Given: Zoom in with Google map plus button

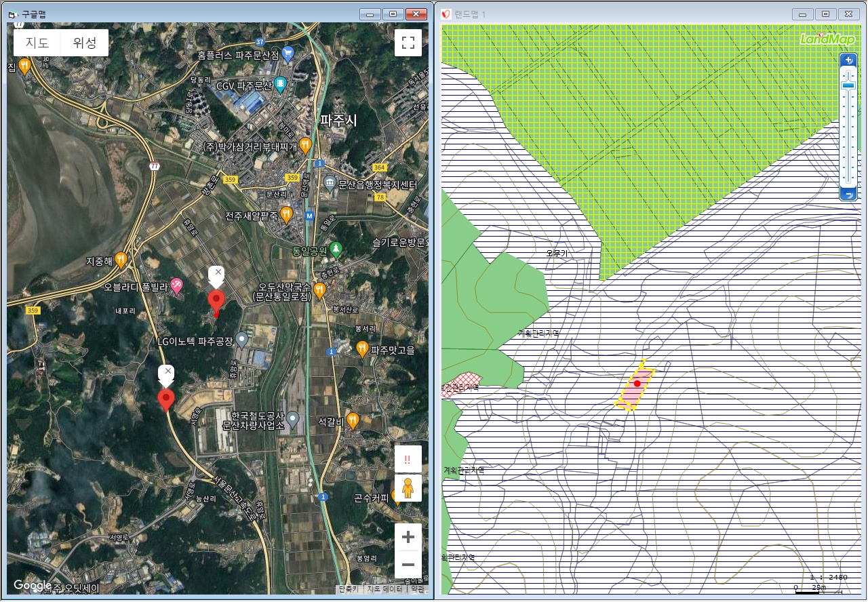Looking at the screenshot, I should 408,538.
